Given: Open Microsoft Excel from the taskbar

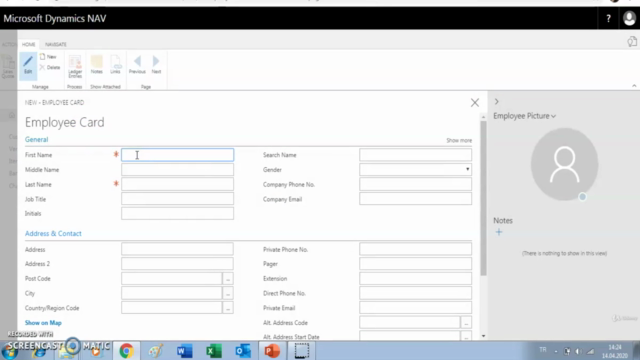Looking at the screenshot, I should tap(214, 351).
